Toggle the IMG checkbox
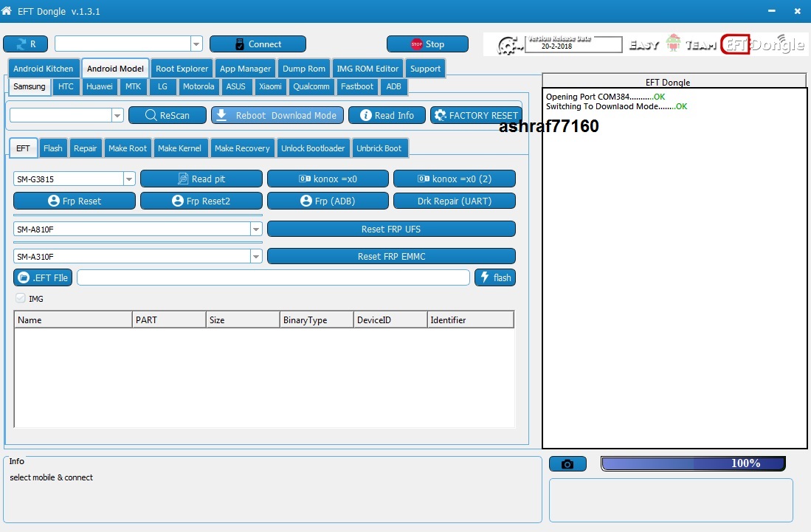 click(x=20, y=298)
